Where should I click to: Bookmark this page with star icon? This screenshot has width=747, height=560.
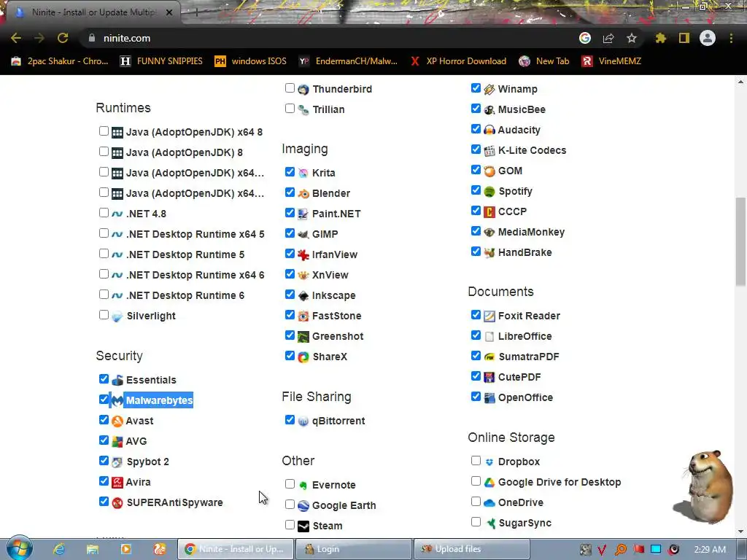click(631, 38)
